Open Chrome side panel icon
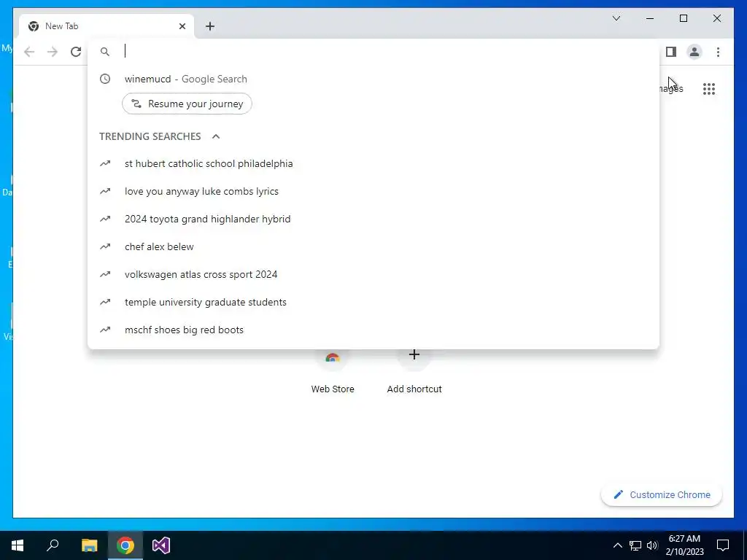 [671, 52]
